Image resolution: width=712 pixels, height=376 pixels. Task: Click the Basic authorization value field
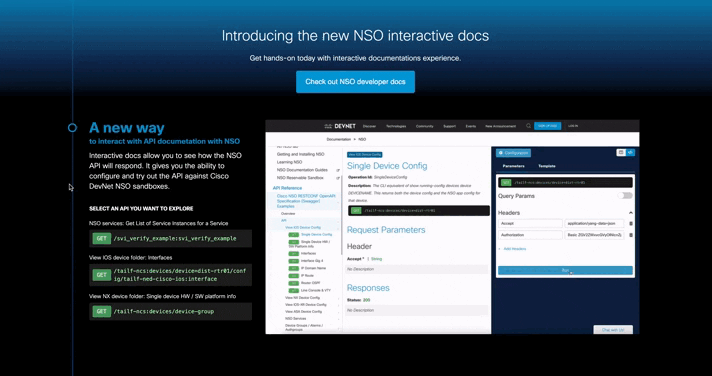click(594, 235)
